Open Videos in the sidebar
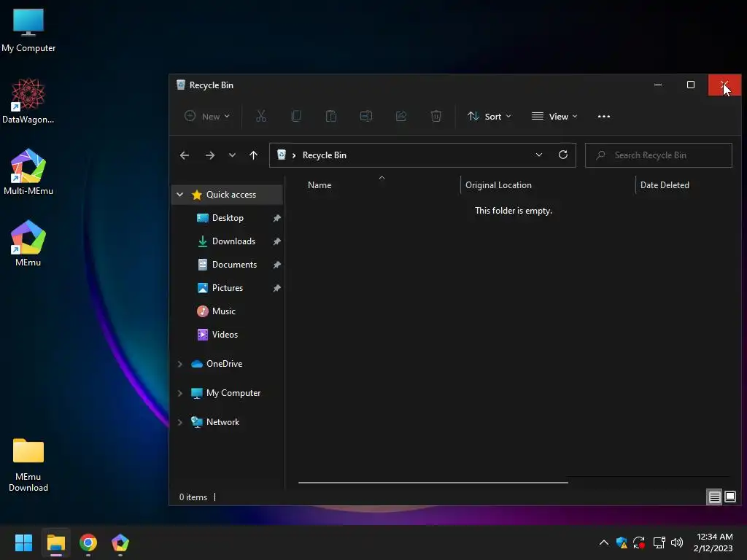The image size is (747, 560). [x=225, y=334]
